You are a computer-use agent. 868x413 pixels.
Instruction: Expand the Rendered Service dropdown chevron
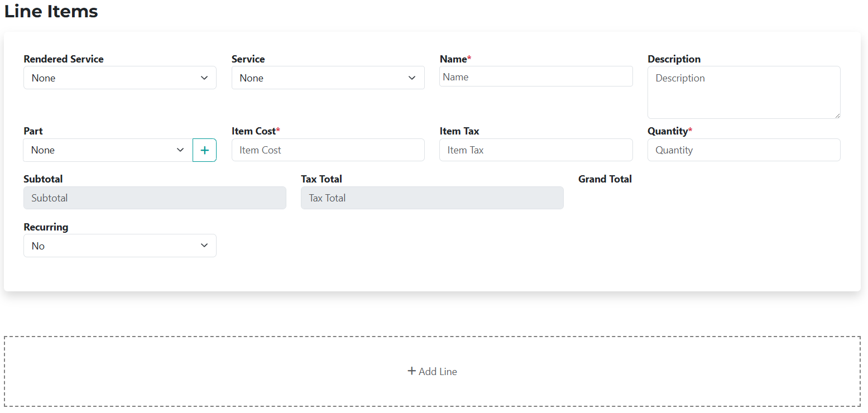[x=204, y=78]
